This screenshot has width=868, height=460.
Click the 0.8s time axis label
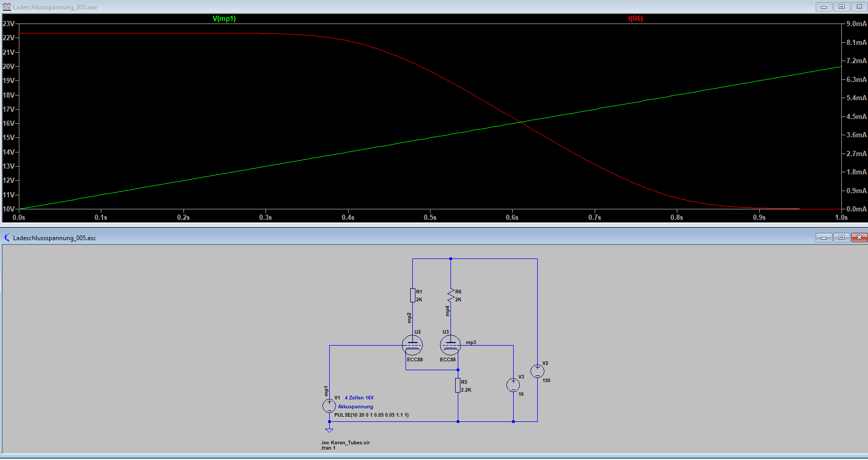677,217
